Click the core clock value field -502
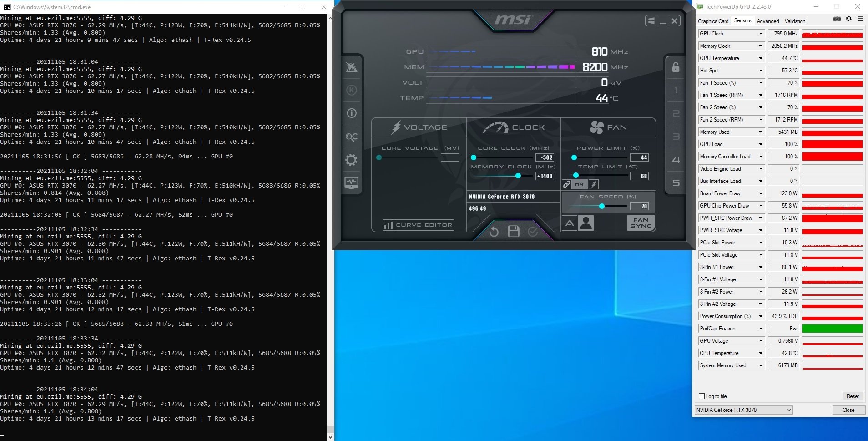868x441 pixels. [545, 157]
